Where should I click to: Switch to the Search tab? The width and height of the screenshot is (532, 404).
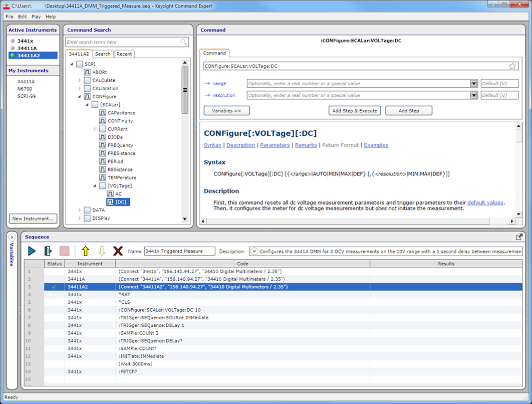103,54
